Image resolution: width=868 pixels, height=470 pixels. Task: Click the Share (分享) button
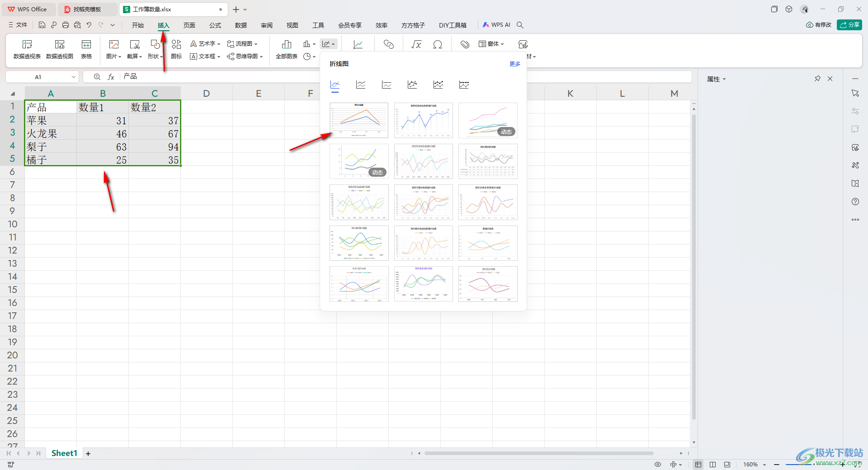tap(849, 25)
